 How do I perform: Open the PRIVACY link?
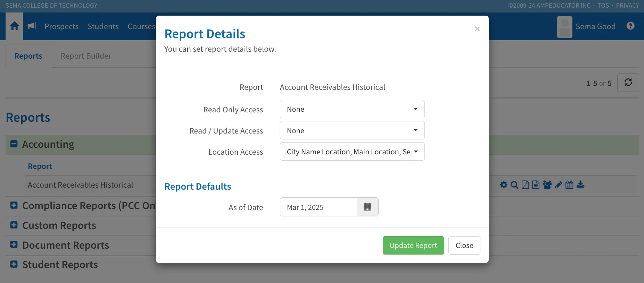tap(627, 6)
